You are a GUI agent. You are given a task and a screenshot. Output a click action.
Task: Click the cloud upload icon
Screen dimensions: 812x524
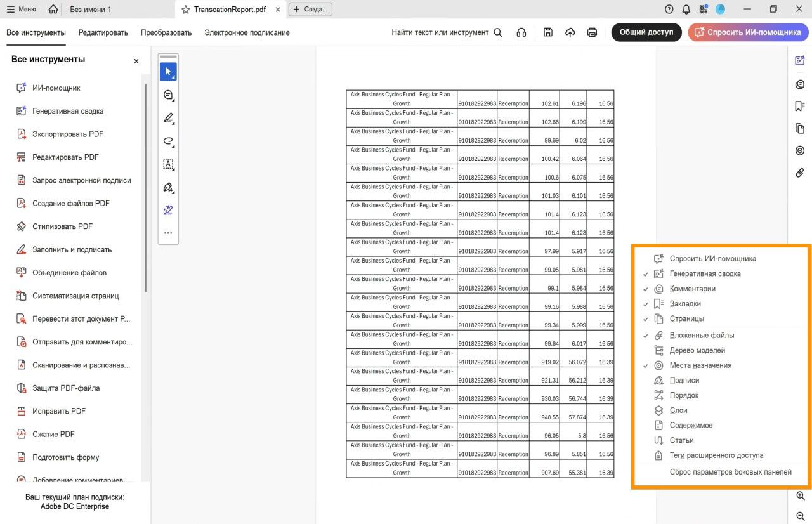570,32
